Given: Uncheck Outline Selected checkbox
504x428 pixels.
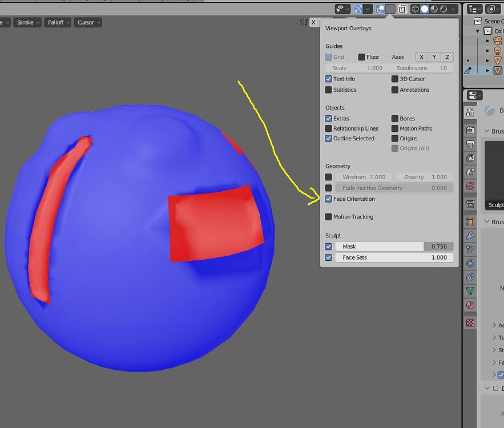Looking at the screenshot, I should [328, 138].
